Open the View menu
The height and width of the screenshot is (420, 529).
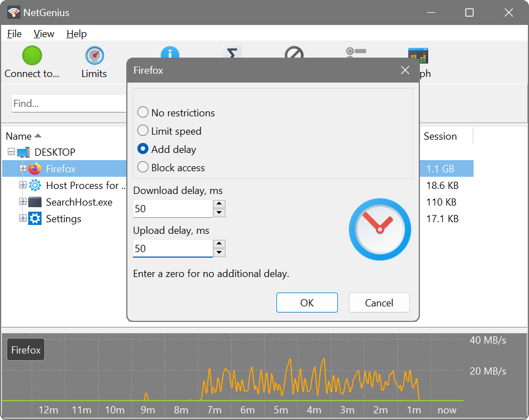(44, 34)
